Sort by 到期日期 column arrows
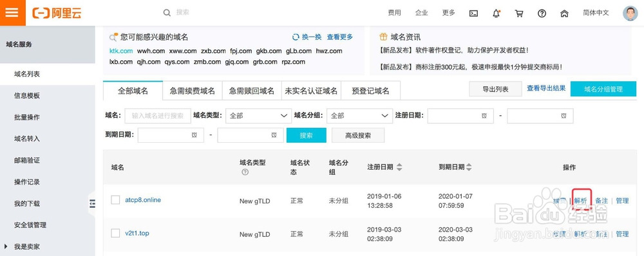Screen dimensions: 644x256 469,167
